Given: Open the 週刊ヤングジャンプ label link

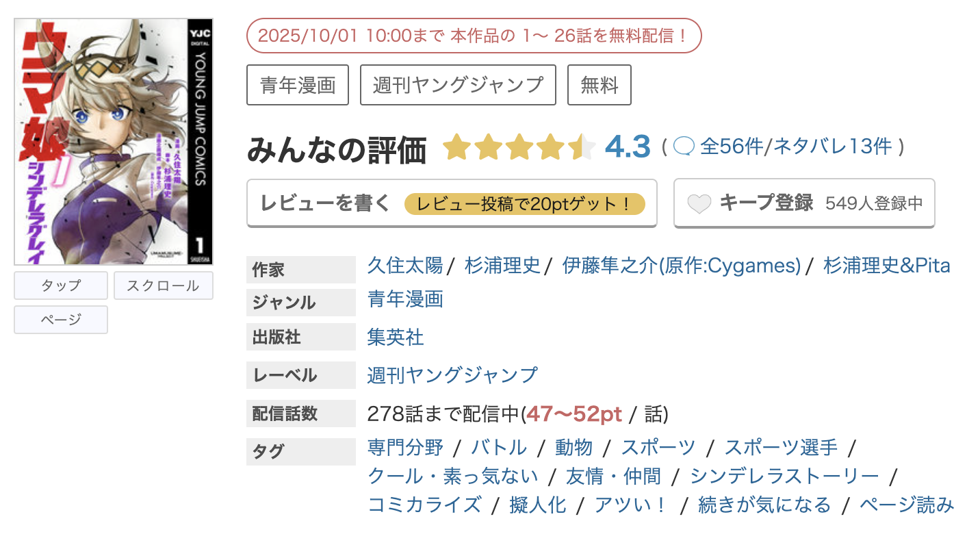Looking at the screenshot, I should [x=452, y=375].
